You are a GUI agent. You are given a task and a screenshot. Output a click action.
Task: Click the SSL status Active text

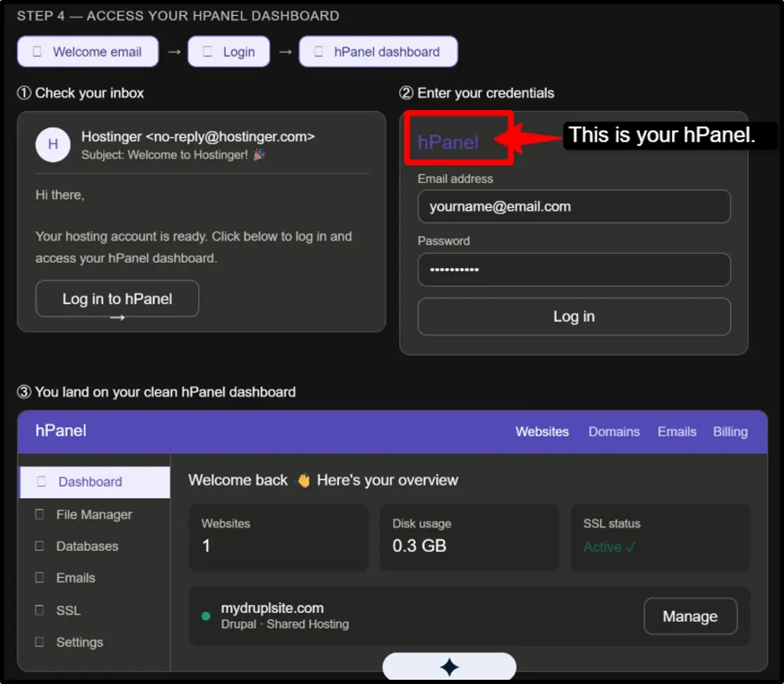coord(609,547)
